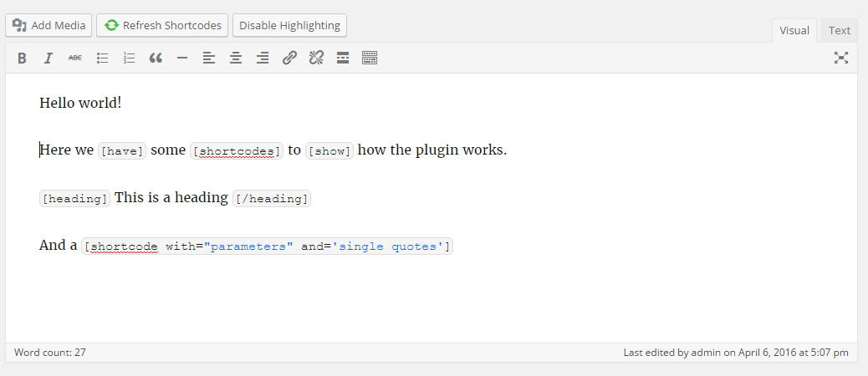Apply strikethrough formatting
868x376 pixels.
point(74,58)
